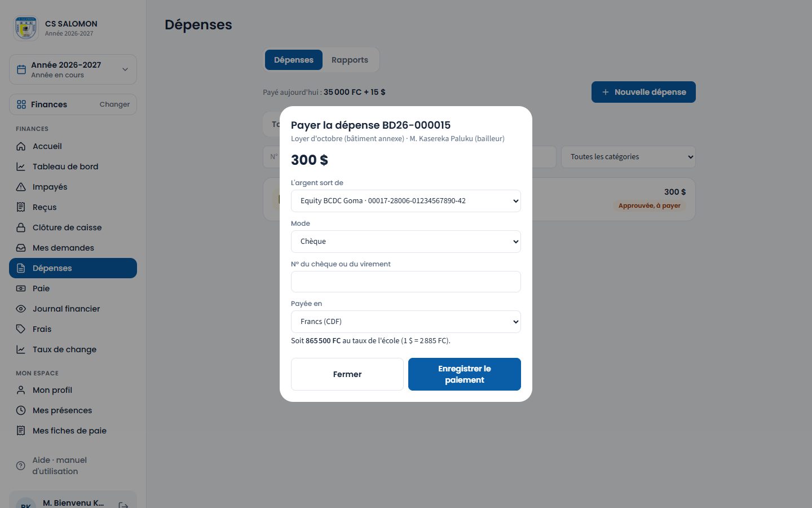
Task: Click the Payé aujourd'hui total text
Action: pyautogui.click(x=324, y=92)
